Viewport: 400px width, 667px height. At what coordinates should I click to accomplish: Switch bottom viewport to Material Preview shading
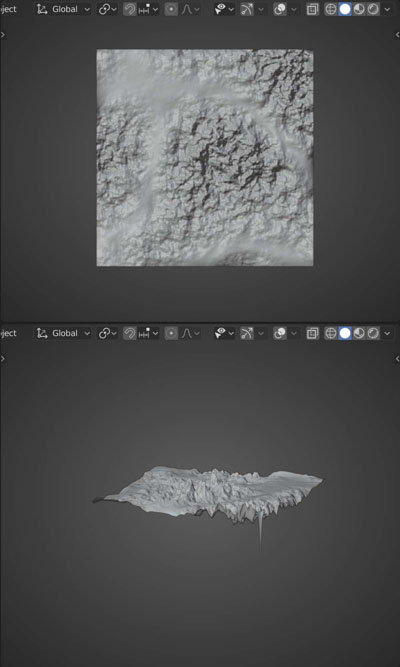click(x=359, y=333)
